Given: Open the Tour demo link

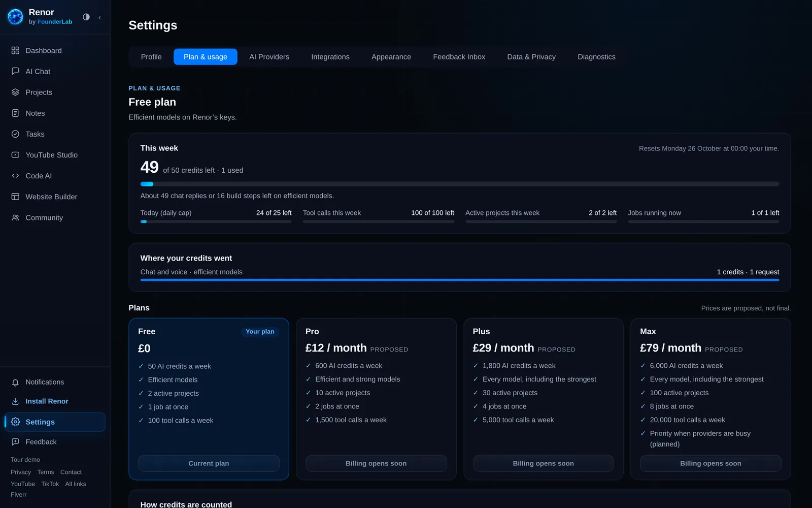Looking at the screenshot, I should [x=25, y=460].
